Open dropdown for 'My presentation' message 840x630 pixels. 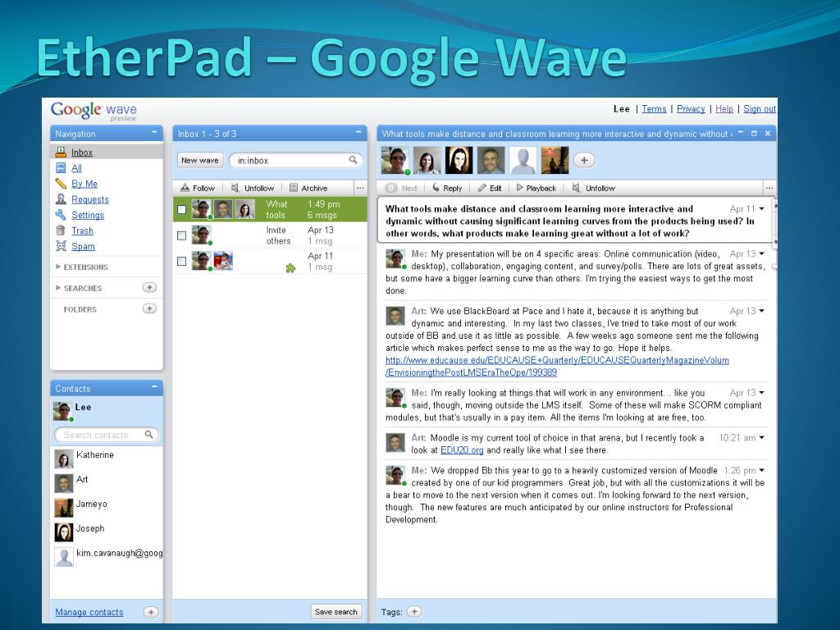(762, 254)
